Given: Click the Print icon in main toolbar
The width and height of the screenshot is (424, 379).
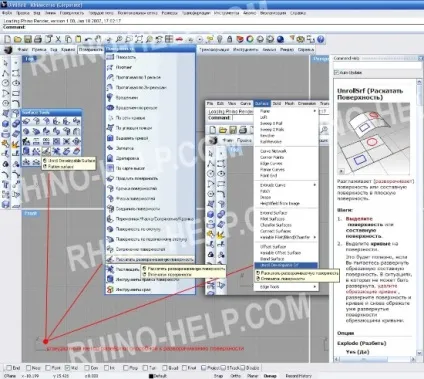Looking at the screenshot, I should pyautogui.click(x=38, y=39).
